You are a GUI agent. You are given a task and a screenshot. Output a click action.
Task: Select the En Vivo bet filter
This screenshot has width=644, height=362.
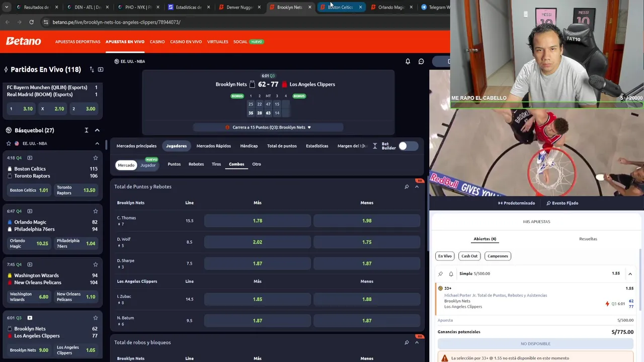[x=445, y=256]
